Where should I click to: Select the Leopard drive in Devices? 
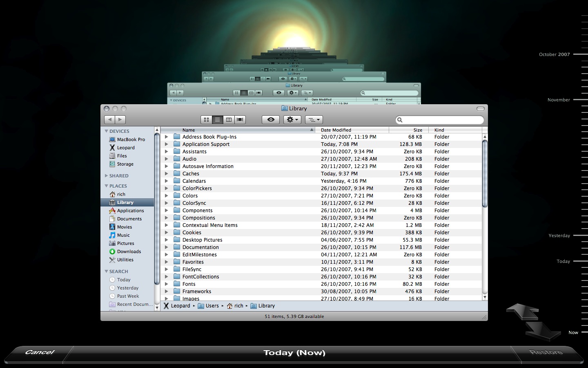(x=125, y=148)
